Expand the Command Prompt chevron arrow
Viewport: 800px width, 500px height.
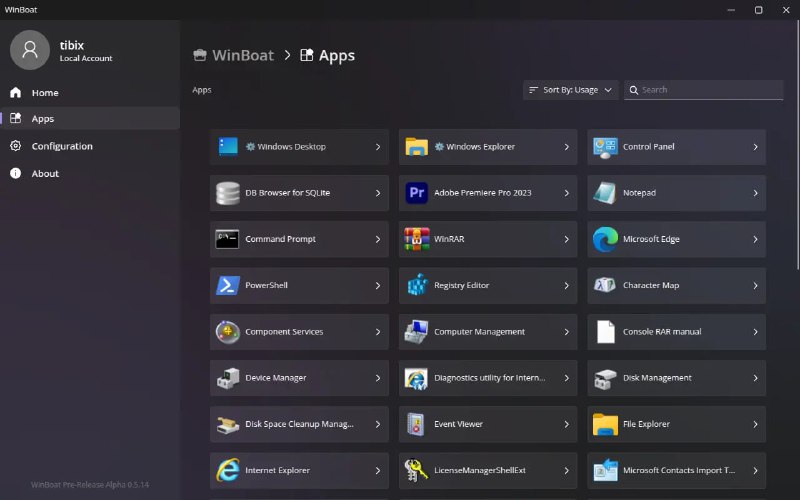coord(378,239)
